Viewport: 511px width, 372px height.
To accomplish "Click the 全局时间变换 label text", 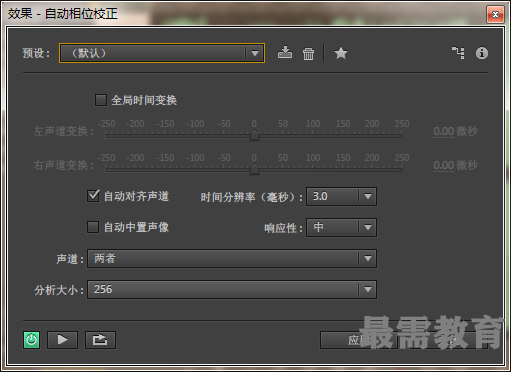I will tap(144, 100).
